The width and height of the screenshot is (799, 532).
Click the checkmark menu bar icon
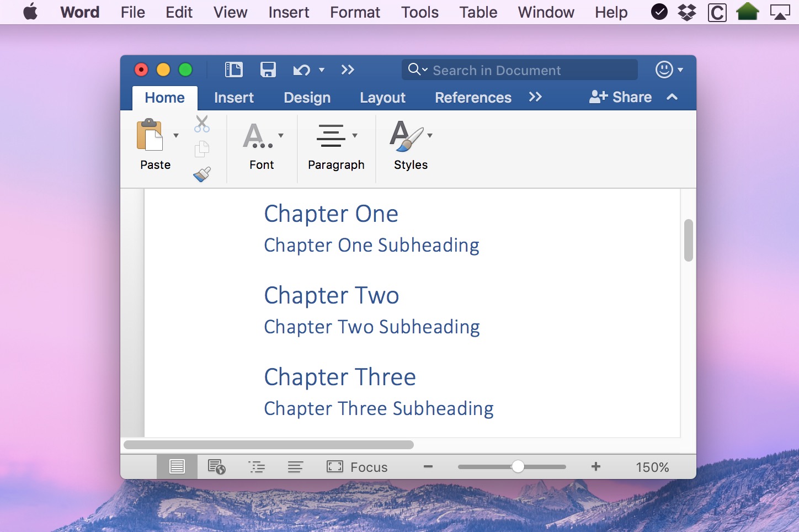click(x=659, y=12)
